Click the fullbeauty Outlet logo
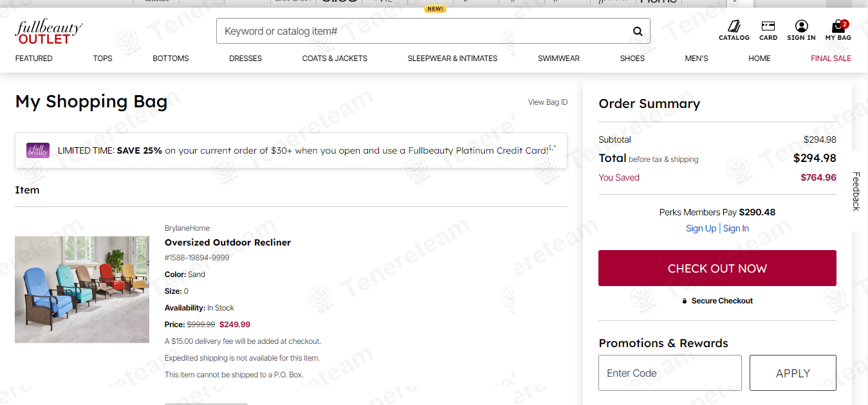Viewport: 868px width, 405px height. coord(48,32)
